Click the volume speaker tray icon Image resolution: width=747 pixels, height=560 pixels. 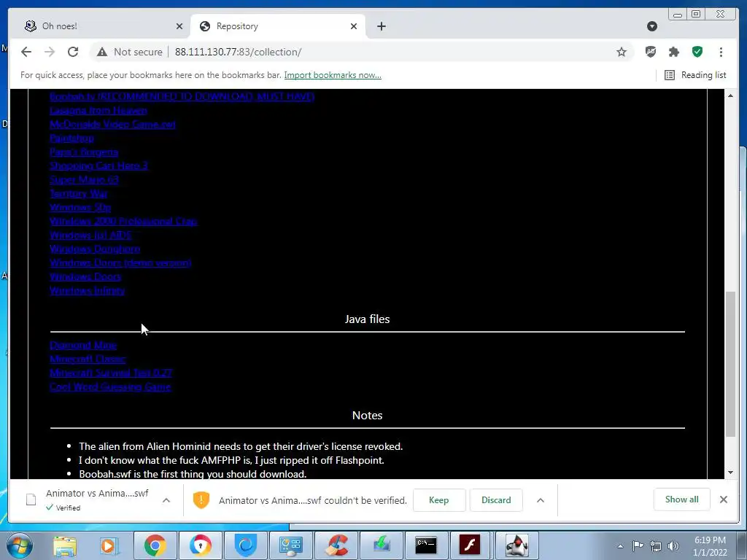673,546
